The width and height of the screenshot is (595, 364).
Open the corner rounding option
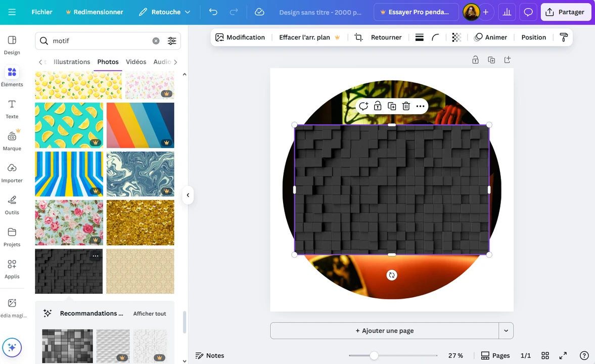435,37
